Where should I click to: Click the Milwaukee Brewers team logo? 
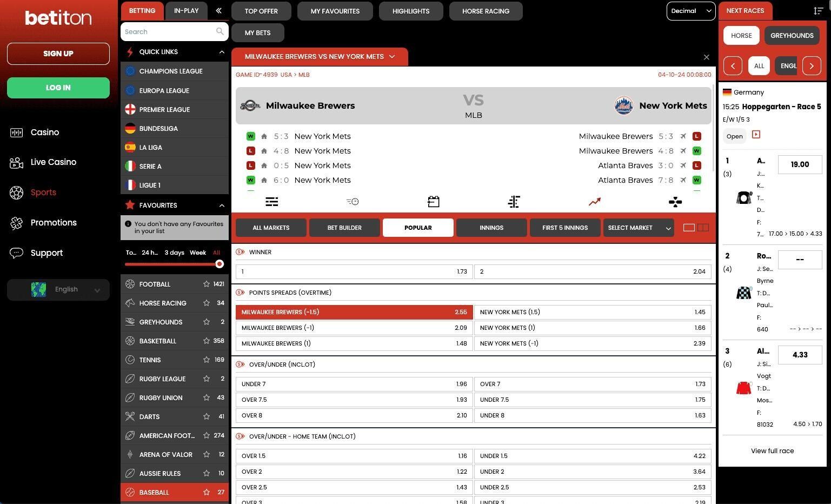pos(250,105)
